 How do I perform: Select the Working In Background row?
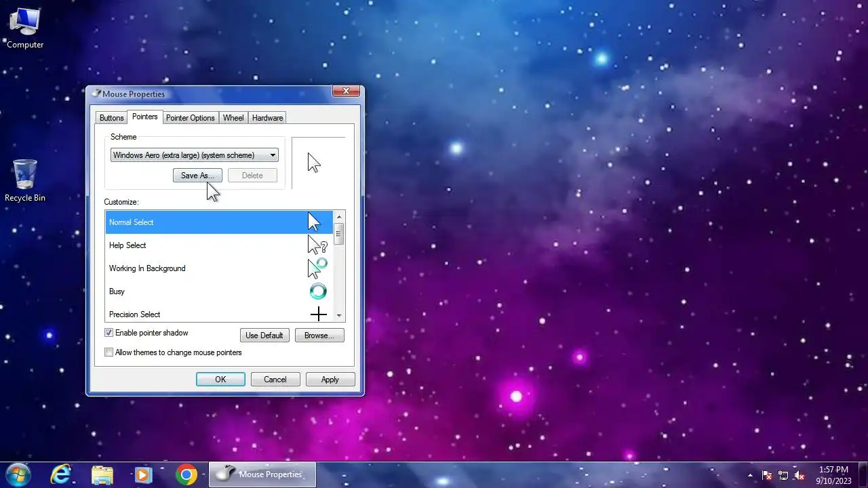click(219, 268)
